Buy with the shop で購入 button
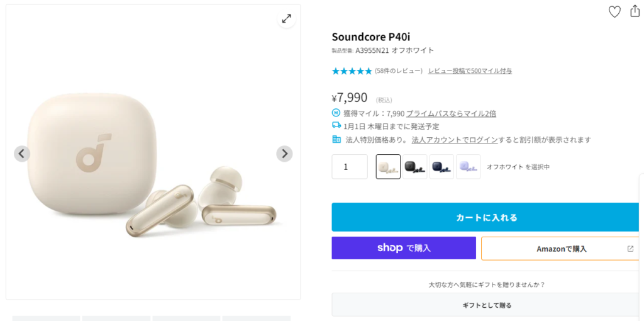Image resolution: width=644 pixels, height=321 pixels. point(404,248)
